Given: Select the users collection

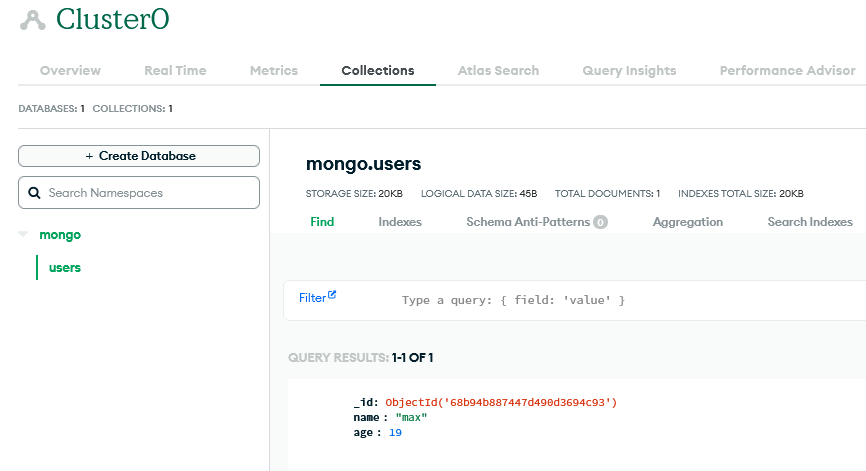Looking at the screenshot, I should [65, 267].
